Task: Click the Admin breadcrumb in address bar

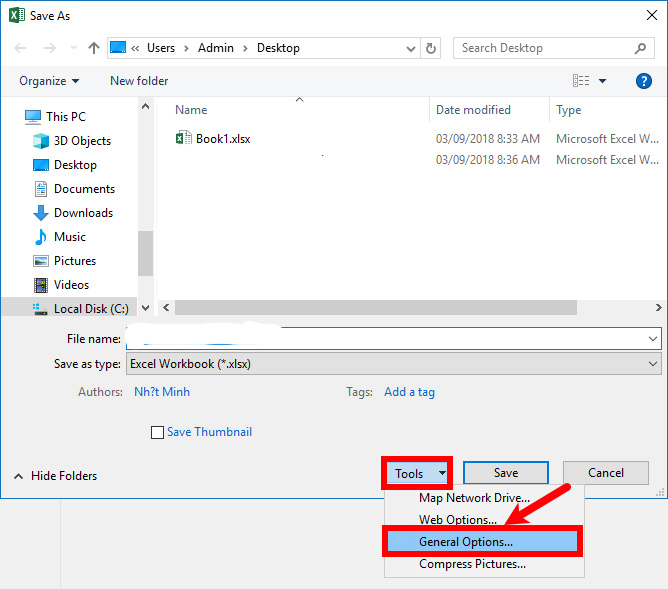Action: 216,48
